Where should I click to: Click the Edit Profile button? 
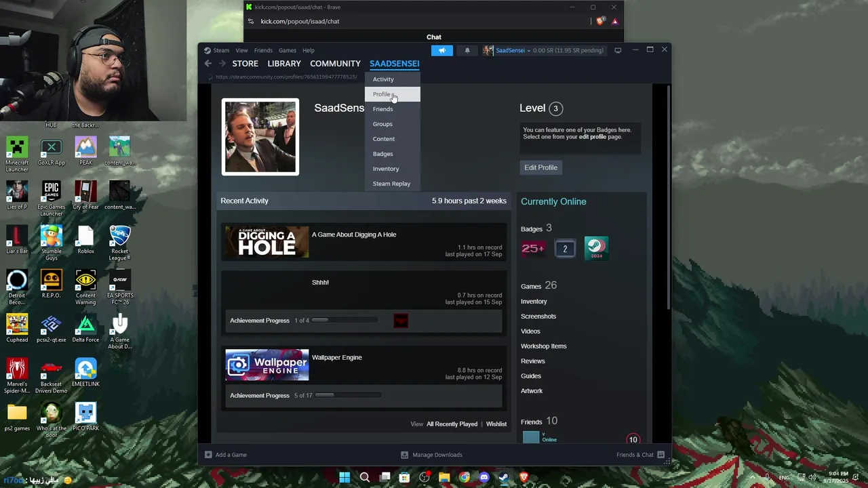click(541, 167)
